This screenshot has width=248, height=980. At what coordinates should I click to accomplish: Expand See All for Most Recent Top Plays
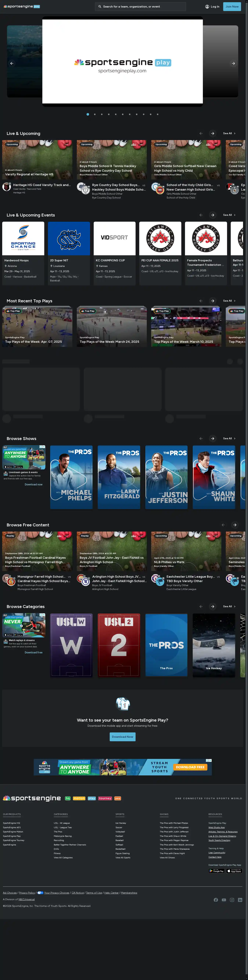click(229, 301)
